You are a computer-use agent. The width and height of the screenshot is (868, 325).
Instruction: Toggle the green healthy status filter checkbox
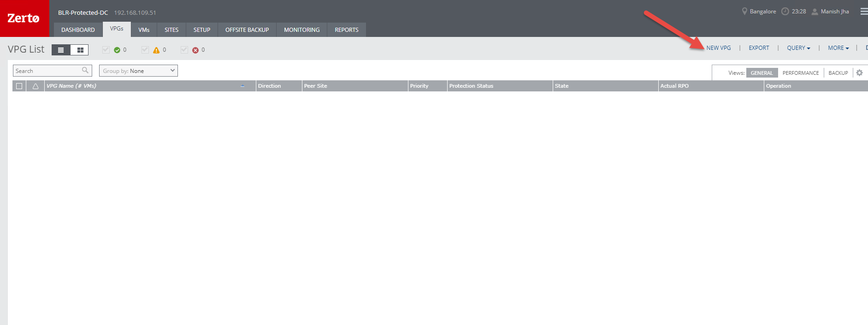(106, 50)
